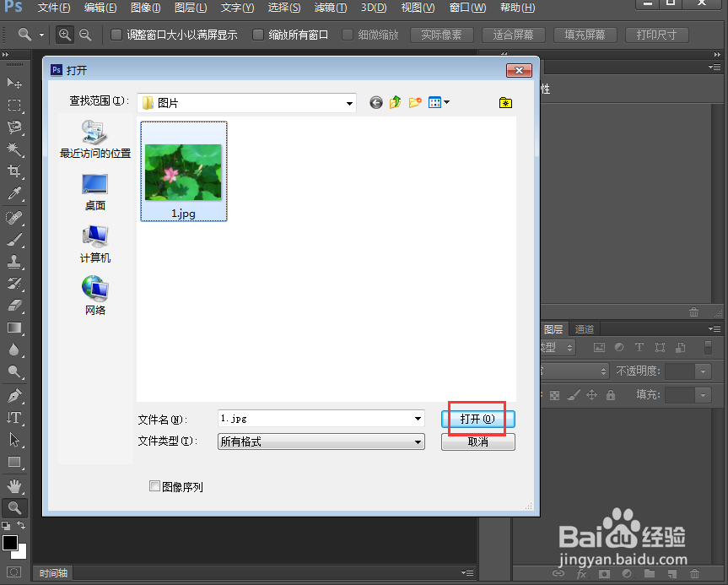728x585 pixels.
Task: Switch to the Channels tab
Action: click(585, 329)
